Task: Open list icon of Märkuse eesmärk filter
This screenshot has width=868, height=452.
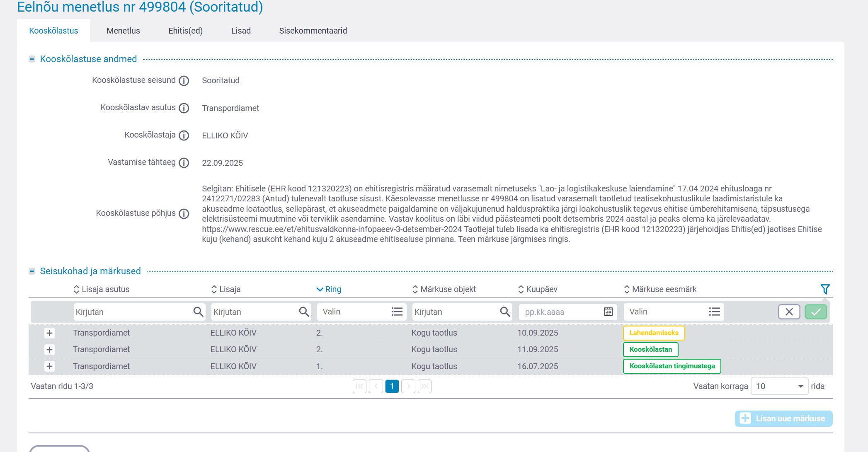Action: [714, 312]
